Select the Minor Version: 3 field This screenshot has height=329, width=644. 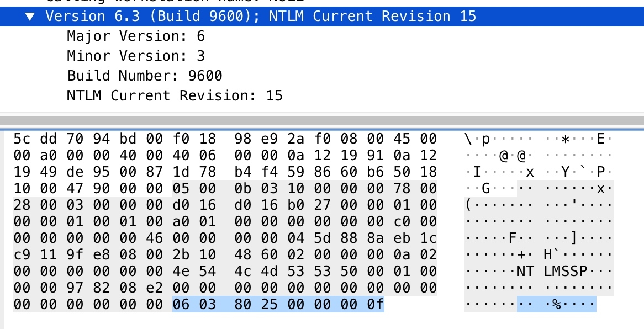click(135, 56)
